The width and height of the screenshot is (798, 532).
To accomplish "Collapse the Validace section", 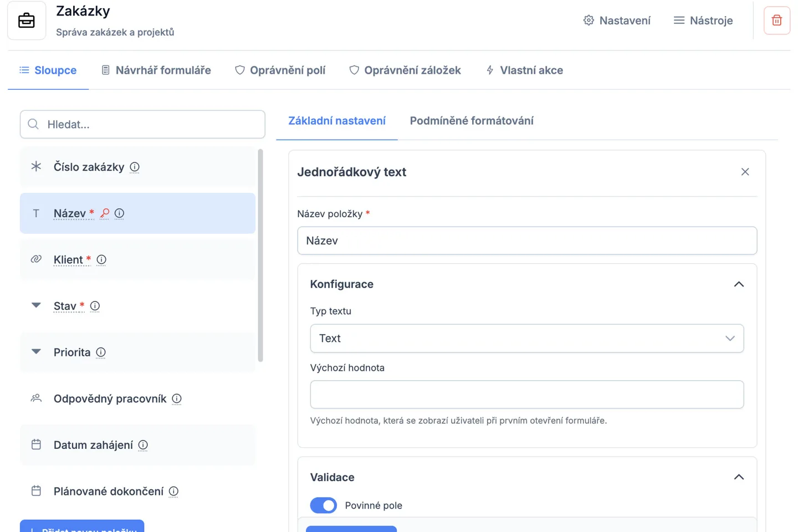I will click(738, 477).
